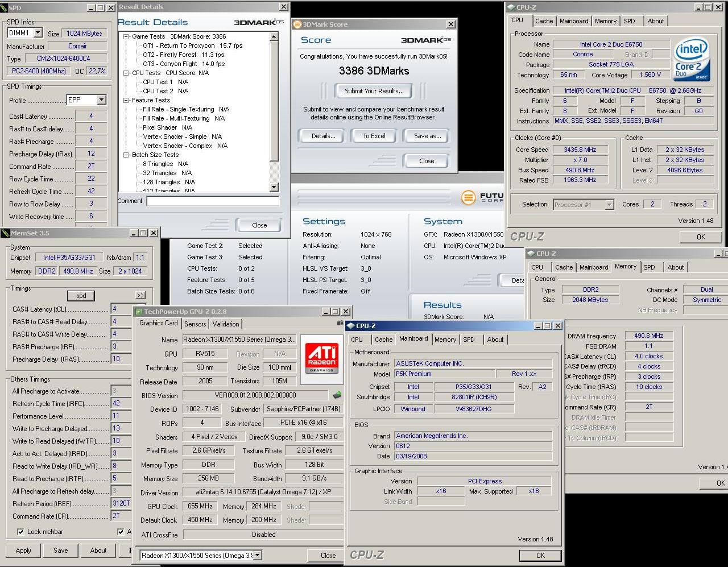Maximize the TechPowerUp GPU-Z window
Viewport: 728px width, 567px height.
point(336,312)
